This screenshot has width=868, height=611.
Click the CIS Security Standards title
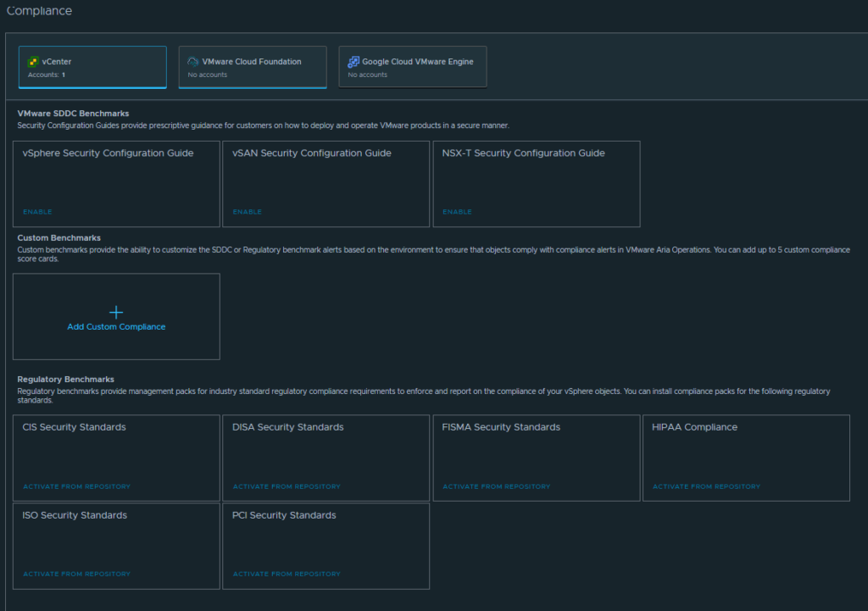(75, 427)
